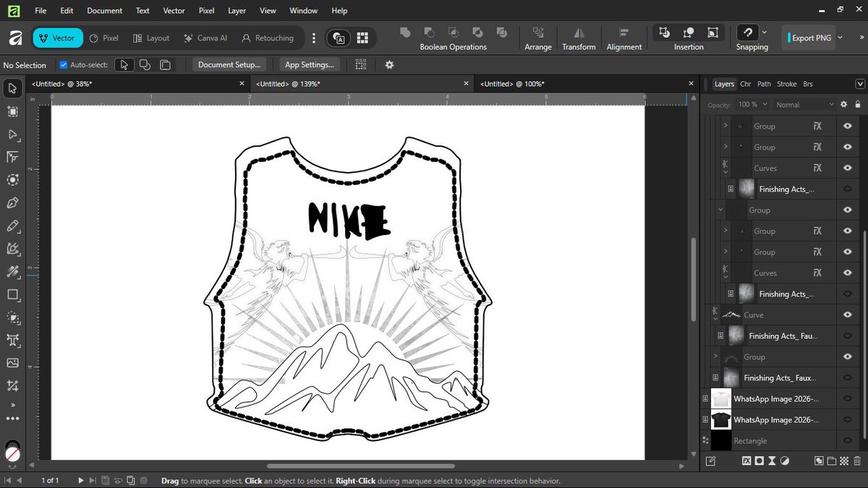
Task: Toggle the layer lock icon in Layers panel
Action: click(858, 104)
